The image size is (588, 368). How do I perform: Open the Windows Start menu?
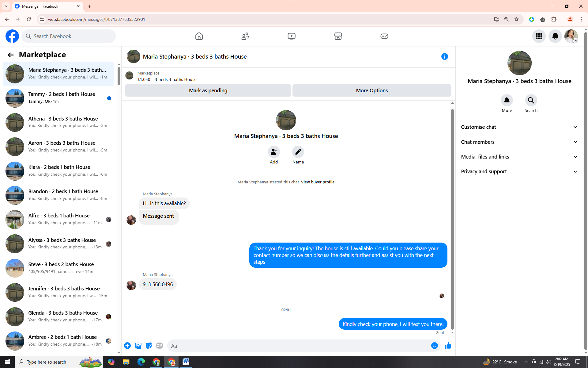(7, 362)
